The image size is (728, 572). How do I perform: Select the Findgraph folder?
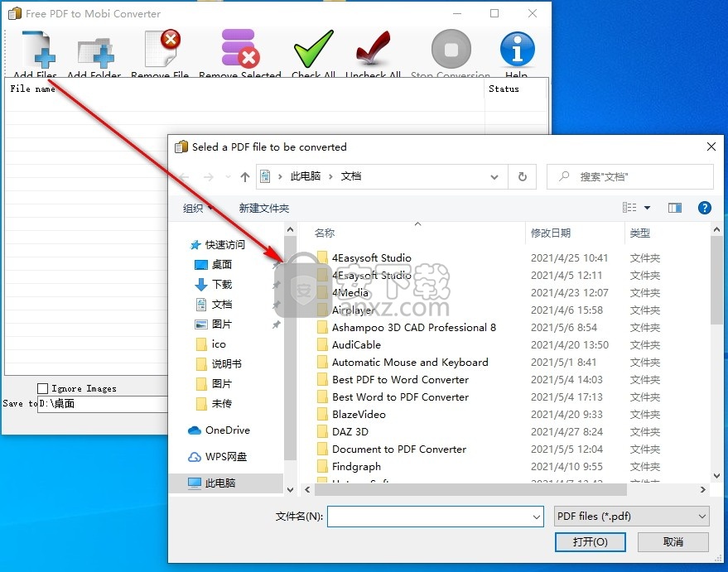(356, 467)
